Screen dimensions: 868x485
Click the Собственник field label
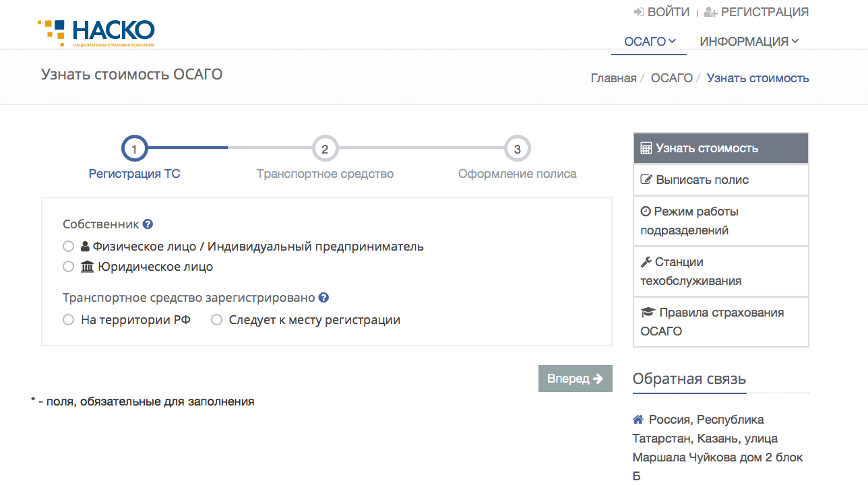pos(101,224)
